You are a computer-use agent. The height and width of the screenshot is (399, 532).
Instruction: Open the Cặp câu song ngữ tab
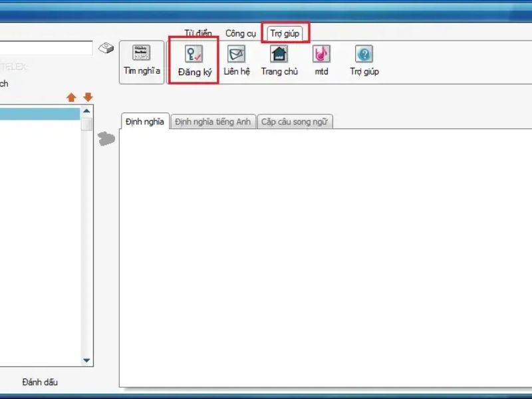tap(295, 122)
